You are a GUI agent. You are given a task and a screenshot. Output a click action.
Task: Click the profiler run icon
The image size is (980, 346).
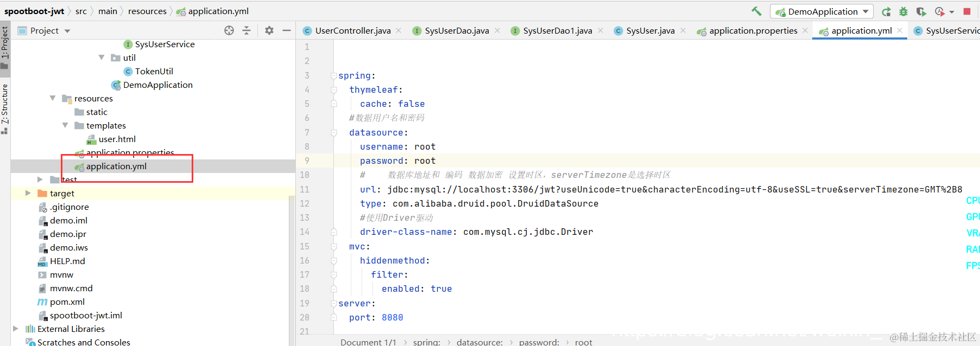tap(940, 11)
